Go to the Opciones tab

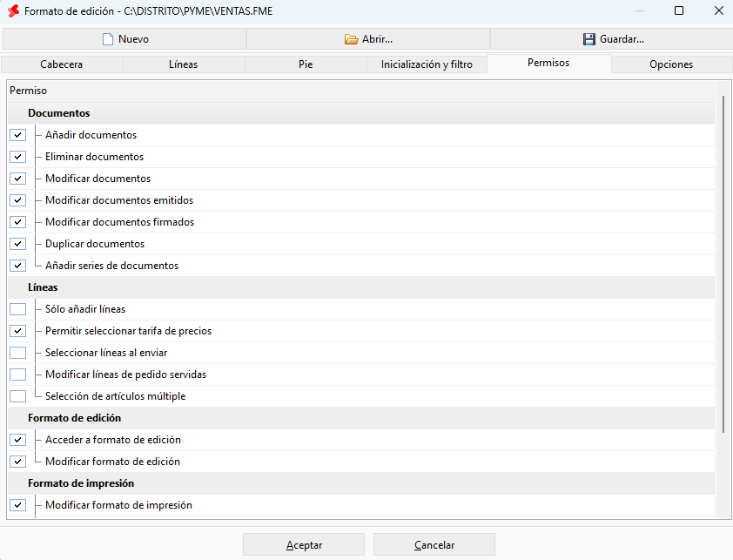coord(671,64)
